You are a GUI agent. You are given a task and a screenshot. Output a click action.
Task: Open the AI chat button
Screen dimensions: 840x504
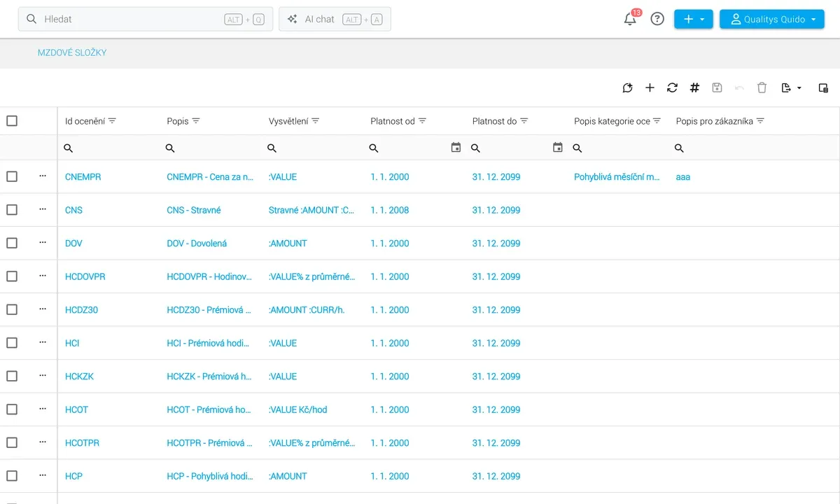coord(335,20)
